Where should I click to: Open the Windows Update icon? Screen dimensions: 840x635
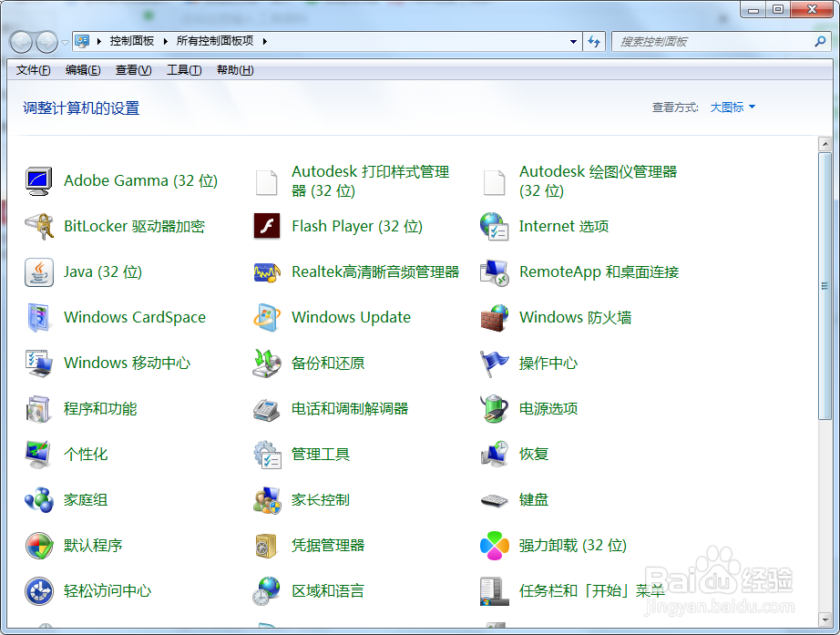click(267, 318)
